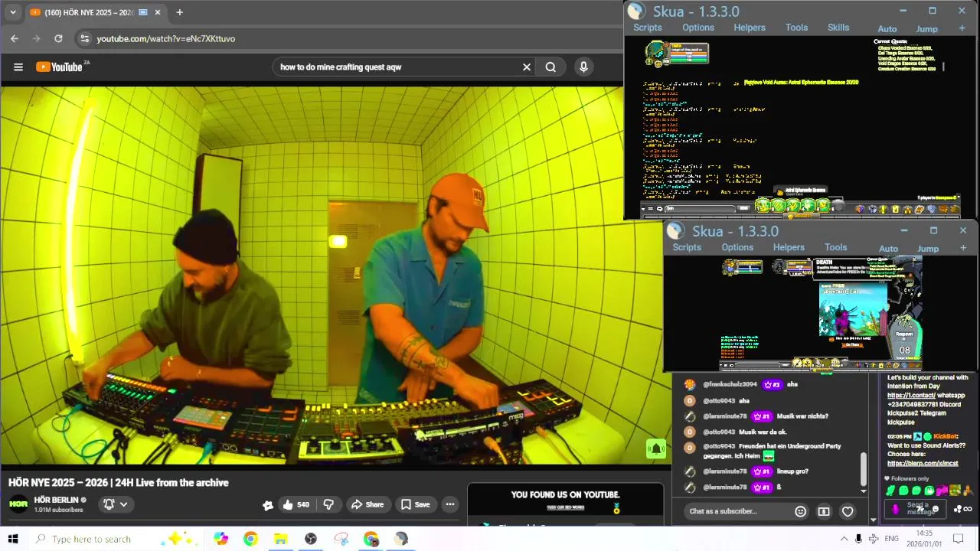The width and height of the screenshot is (980, 551).
Task: Open OBS Studio from the taskbar
Action: pos(310,539)
